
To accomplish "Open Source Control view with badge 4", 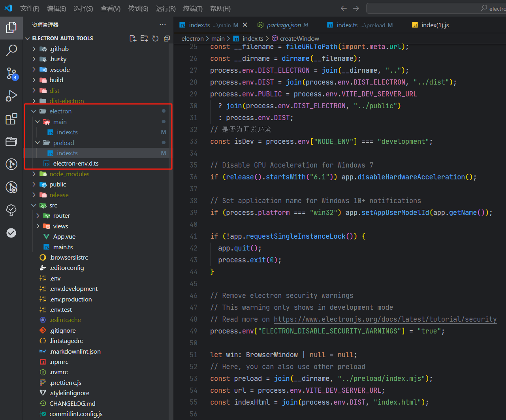I will [11, 73].
